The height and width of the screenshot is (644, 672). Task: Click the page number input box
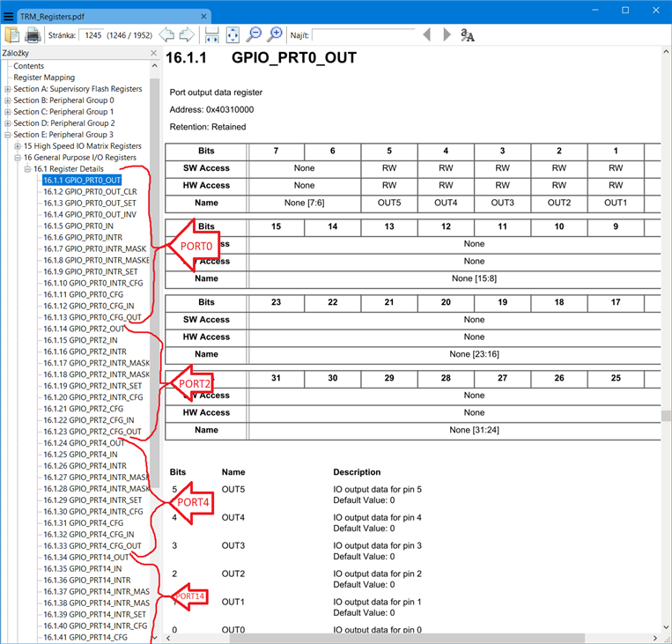coord(91,35)
